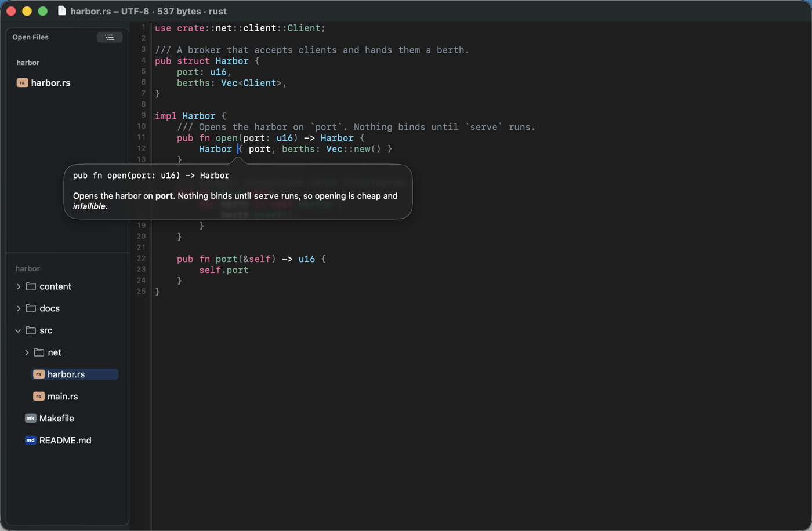Image resolution: width=812 pixels, height=531 pixels.
Task: Click the 'port: u16,' field line
Action: coord(204,72)
